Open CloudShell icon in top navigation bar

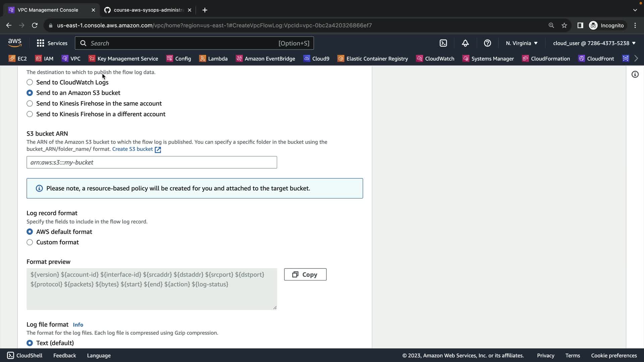443,43
